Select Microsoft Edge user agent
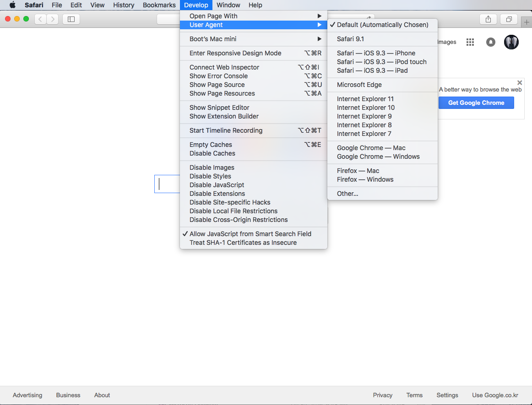The image size is (532, 405). pos(382,85)
